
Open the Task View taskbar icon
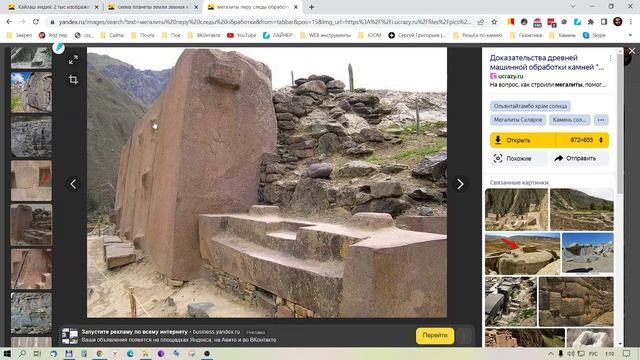[x=37, y=353]
